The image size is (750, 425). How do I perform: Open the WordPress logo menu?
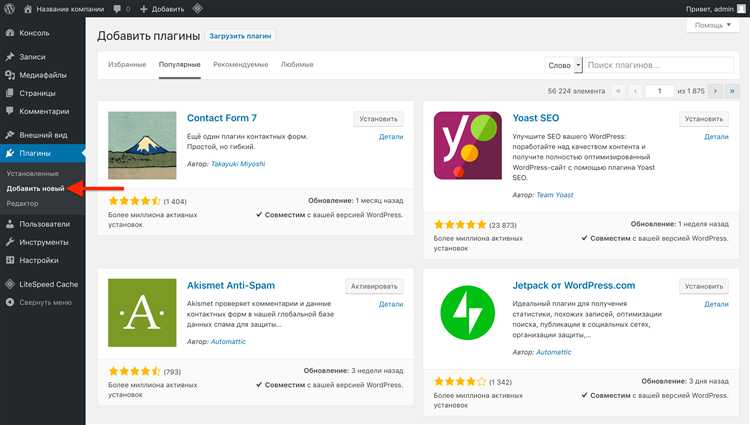10,9
